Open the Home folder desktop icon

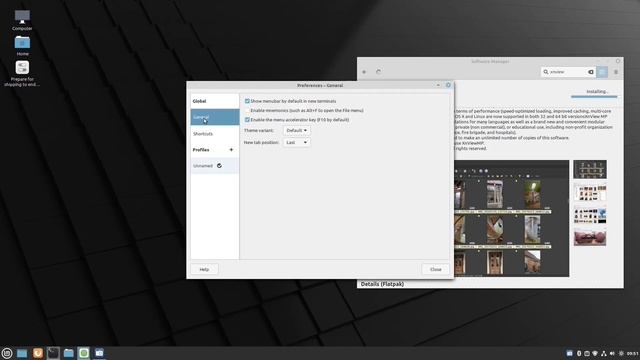pos(22,46)
